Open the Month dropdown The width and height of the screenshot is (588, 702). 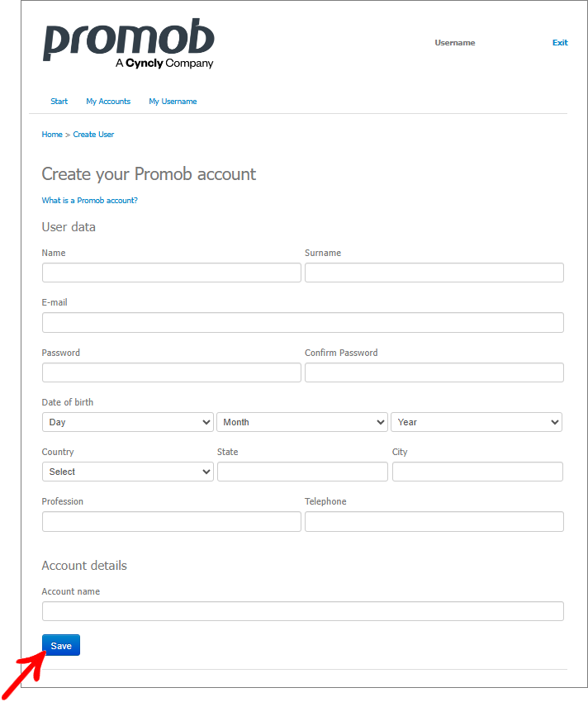point(302,422)
